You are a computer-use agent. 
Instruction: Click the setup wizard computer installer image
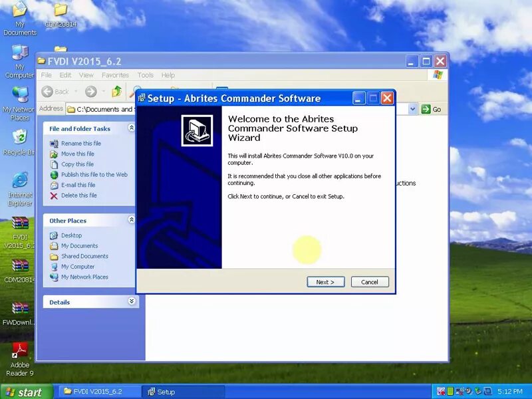pos(197,130)
